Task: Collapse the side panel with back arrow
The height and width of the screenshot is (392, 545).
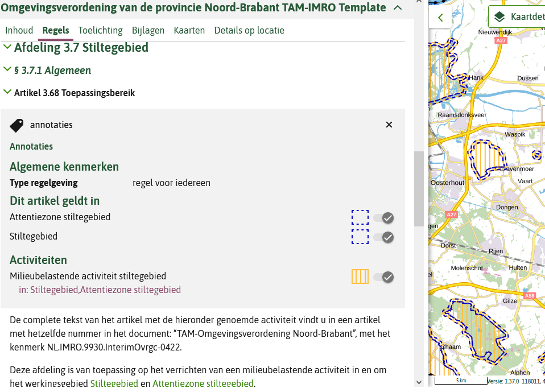Action: coord(440,18)
